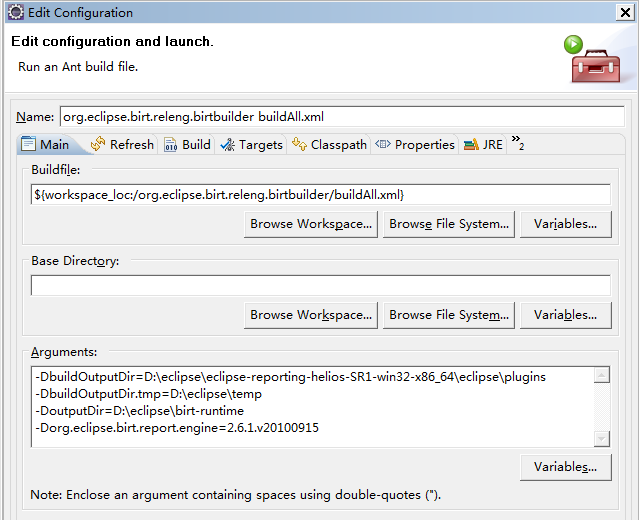Open Variables for the Arguments box
The width and height of the screenshot is (639, 520).
pyautogui.click(x=566, y=467)
